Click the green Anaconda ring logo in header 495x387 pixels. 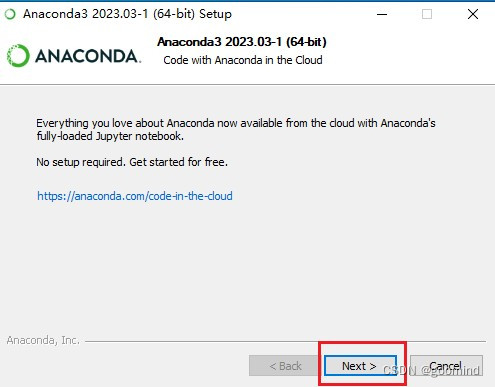[18, 56]
